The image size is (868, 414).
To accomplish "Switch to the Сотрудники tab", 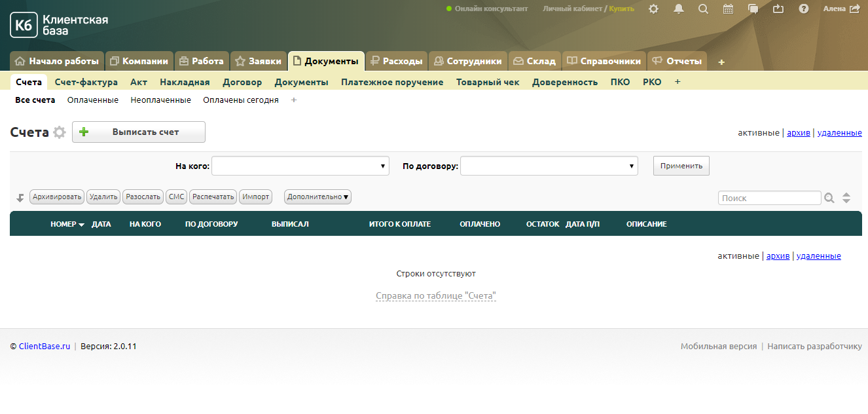I will (468, 61).
